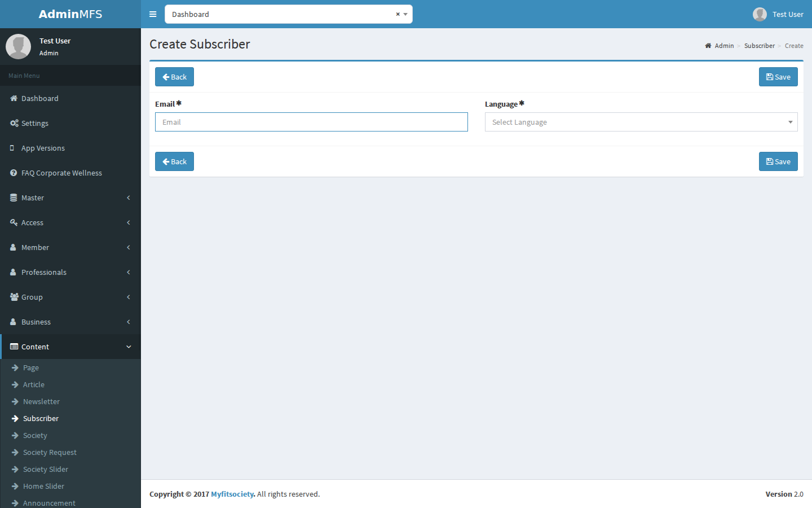Viewport: 812px width, 508px height.
Task: Toggle the sidebar hamburger menu icon
Action: point(153,14)
